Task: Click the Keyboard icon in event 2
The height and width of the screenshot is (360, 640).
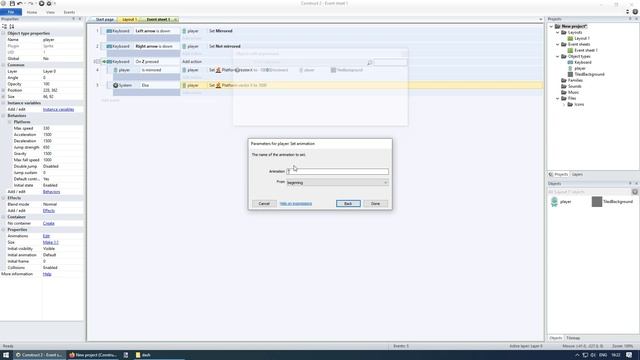Action: pyautogui.click(x=109, y=47)
